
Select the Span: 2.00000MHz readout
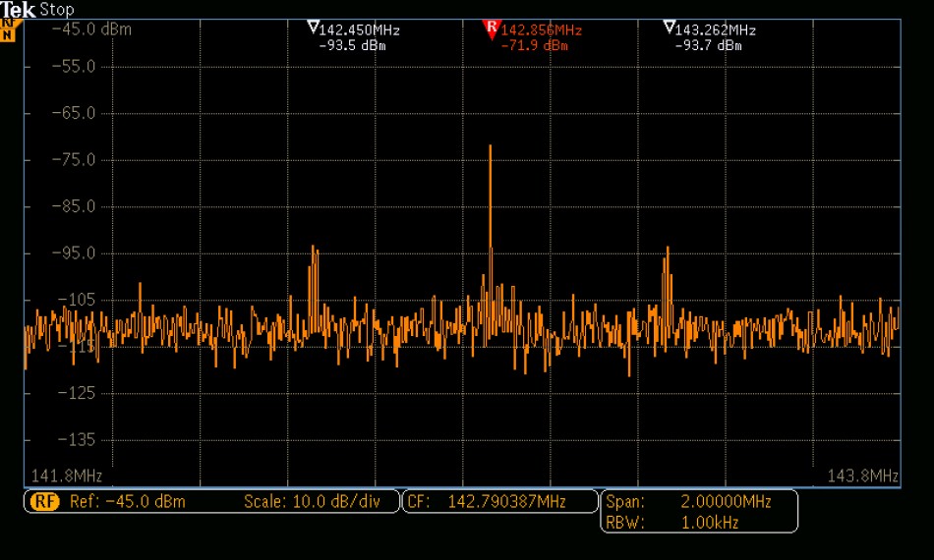[x=688, y=502]
